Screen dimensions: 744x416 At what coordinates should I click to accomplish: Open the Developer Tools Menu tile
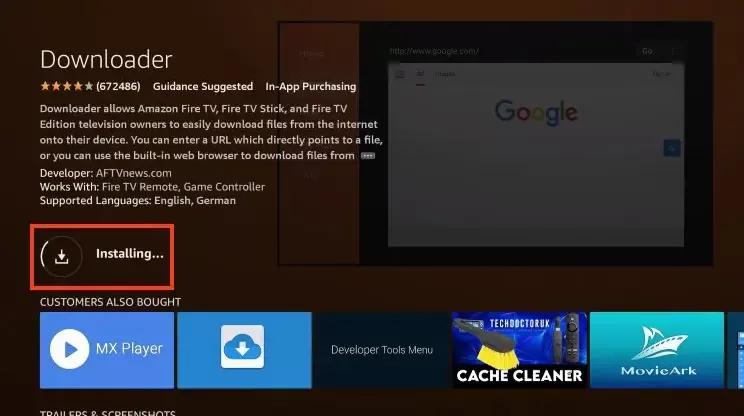(382, 350)
